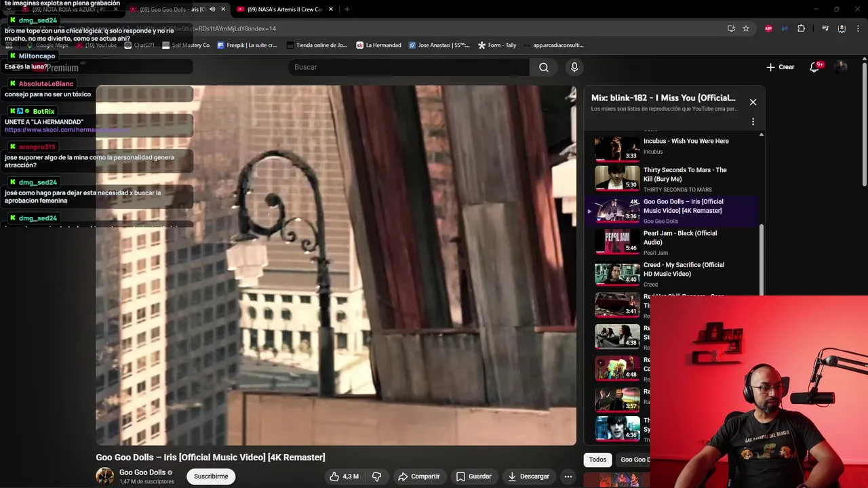Open the YouTube account avatar menu
The height and width of the screenshot is (488, 868).
[841, 67]
